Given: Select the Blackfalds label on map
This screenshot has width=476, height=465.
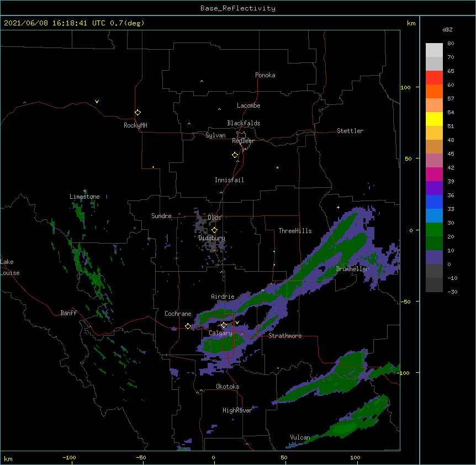Looking at the screenshot, I should [244, 123].
